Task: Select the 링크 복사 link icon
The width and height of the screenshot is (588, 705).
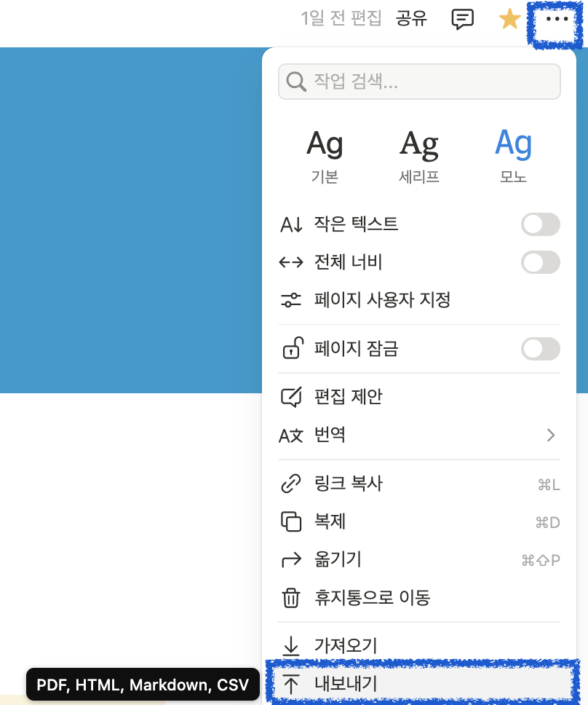Action: (293, 484)
